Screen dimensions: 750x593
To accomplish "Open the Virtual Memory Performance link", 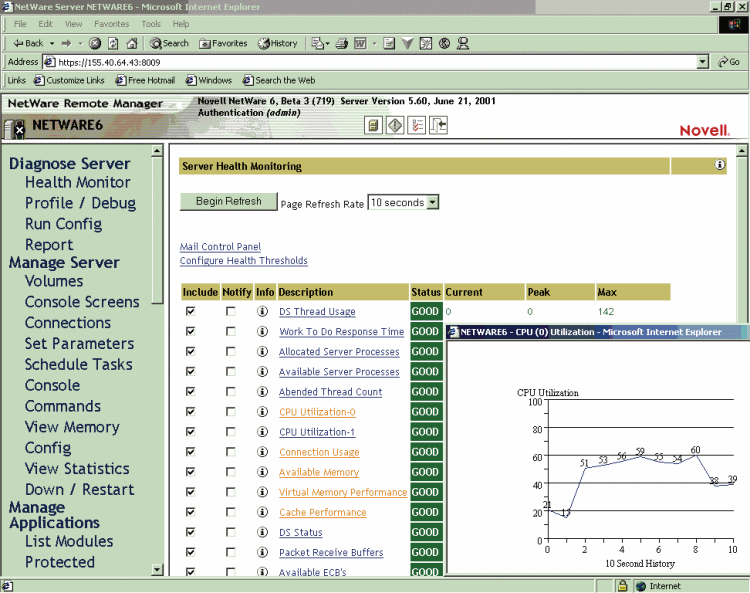I will coord(343,492).
